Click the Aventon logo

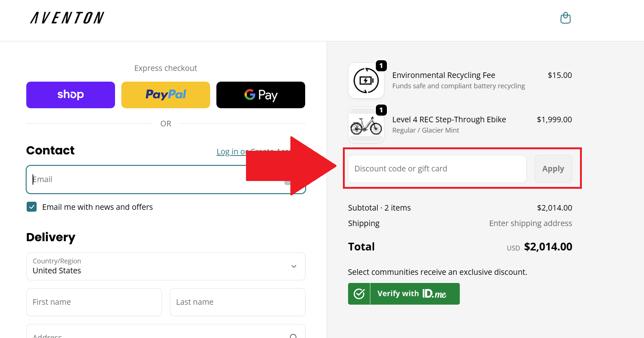click(x=67, y=18)
